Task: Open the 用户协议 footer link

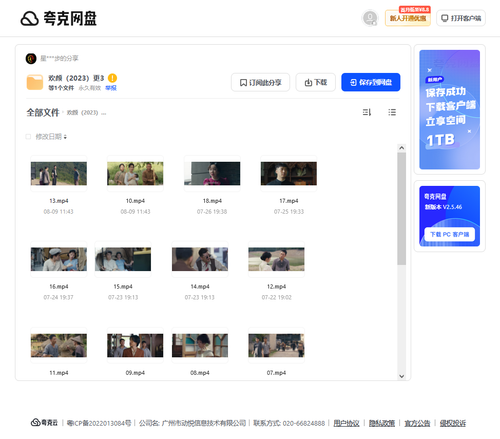Action: 346,423
